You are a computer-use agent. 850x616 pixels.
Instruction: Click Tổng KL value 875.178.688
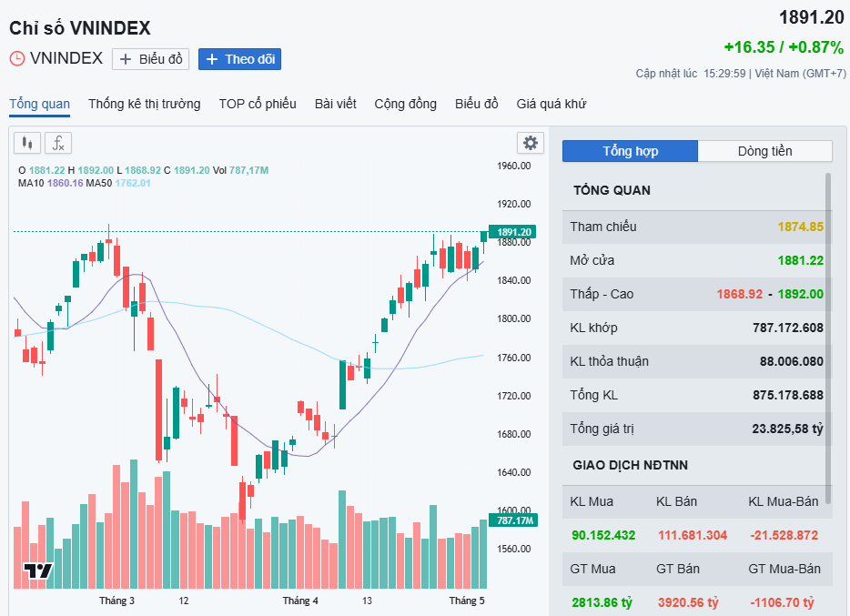787,395
